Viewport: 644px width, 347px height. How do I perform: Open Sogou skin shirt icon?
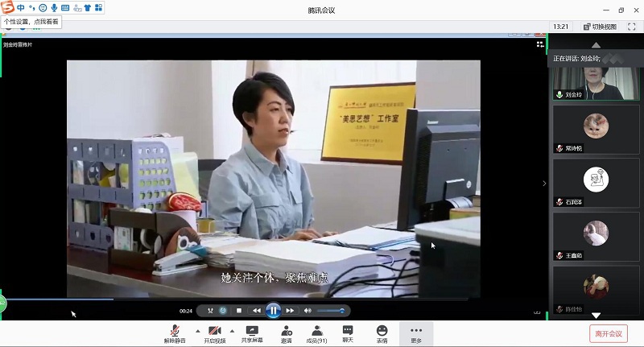click(x=88, y=8)
